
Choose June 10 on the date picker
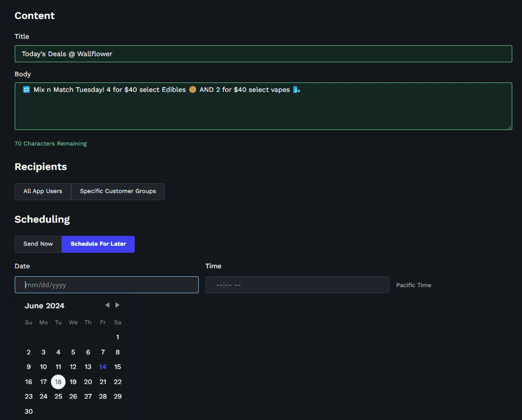(44, 367)
